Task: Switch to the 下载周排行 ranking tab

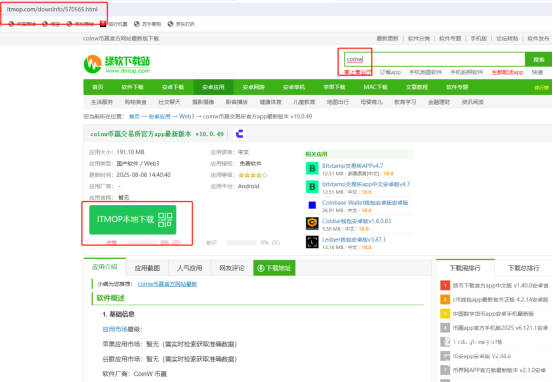Action: (x=465, y=268)
